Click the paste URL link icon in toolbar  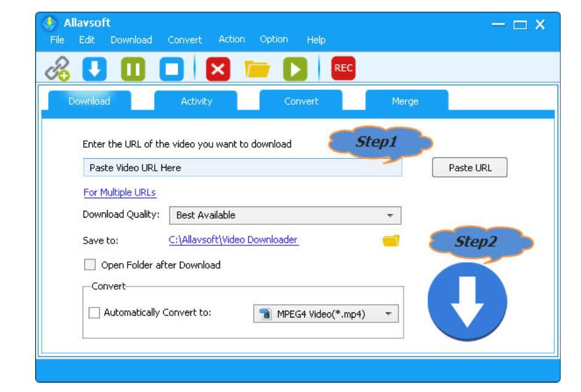click(x=57, y=68)
